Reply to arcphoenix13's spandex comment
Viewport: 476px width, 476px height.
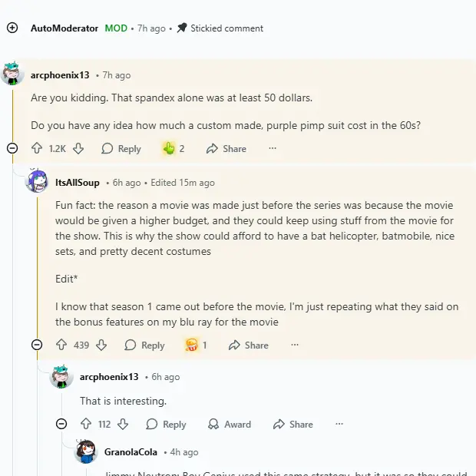pos(121,148)
